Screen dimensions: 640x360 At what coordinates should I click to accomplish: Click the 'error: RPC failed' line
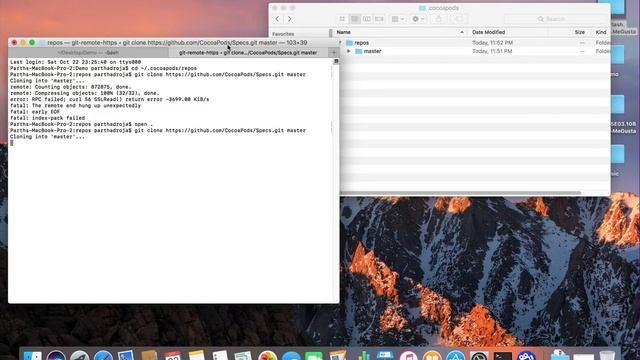pyautogui.click(x=109, y=99)
